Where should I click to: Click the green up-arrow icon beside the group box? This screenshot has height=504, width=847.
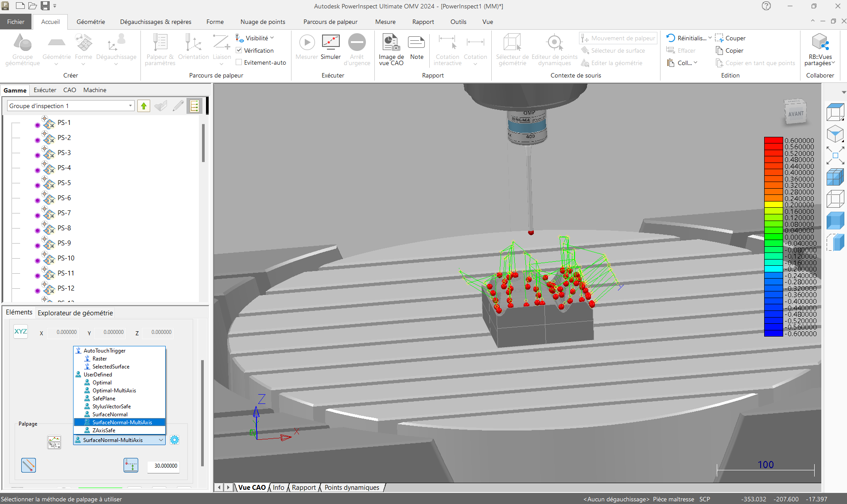pos(144,106)
